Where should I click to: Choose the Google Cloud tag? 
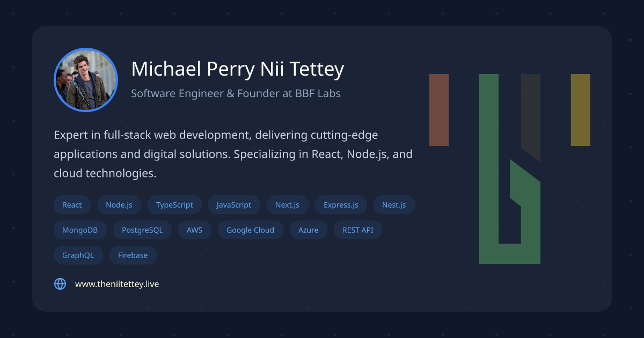point(250,230)
